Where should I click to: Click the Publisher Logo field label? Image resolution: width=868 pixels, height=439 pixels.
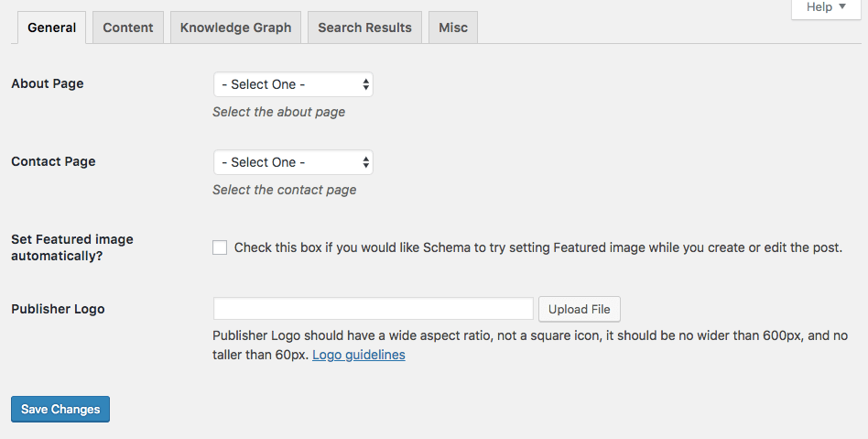58,309
